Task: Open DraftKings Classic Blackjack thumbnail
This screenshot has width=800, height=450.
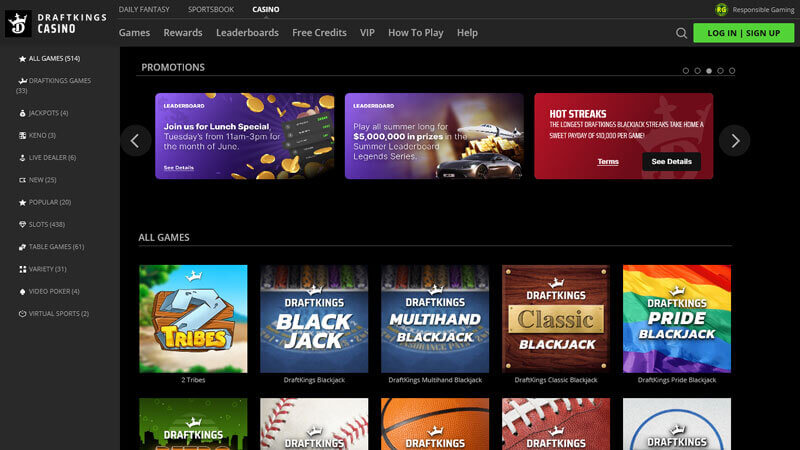Action: coord(556,319)
